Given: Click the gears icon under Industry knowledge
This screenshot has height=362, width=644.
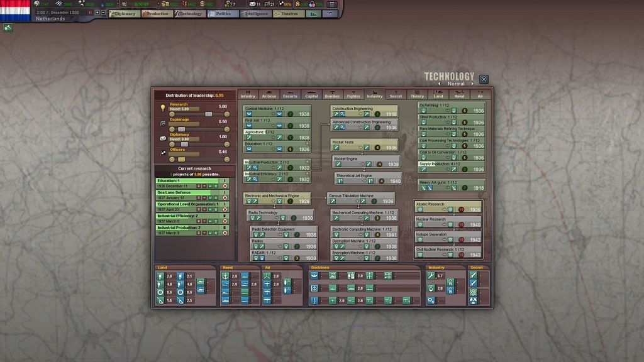Looking at the screenshot, I should click(430, 300).
